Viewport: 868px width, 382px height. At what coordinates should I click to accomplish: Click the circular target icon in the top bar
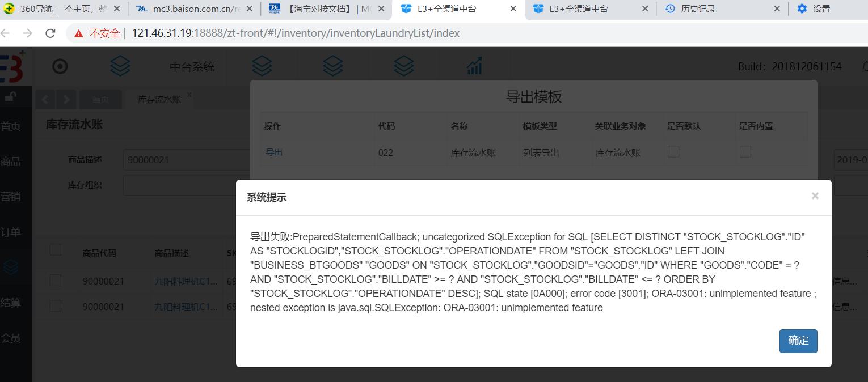tap(60, 66)
